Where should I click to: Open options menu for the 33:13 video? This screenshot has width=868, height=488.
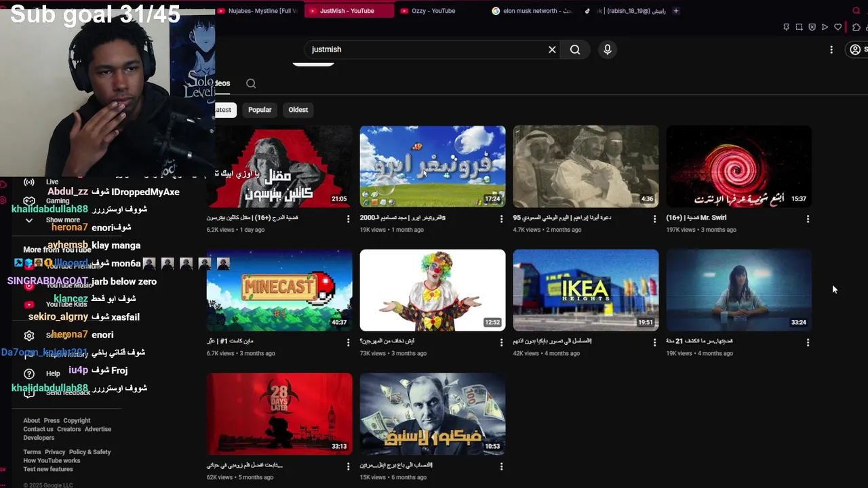pyautogui.click(x=349, y=466)
